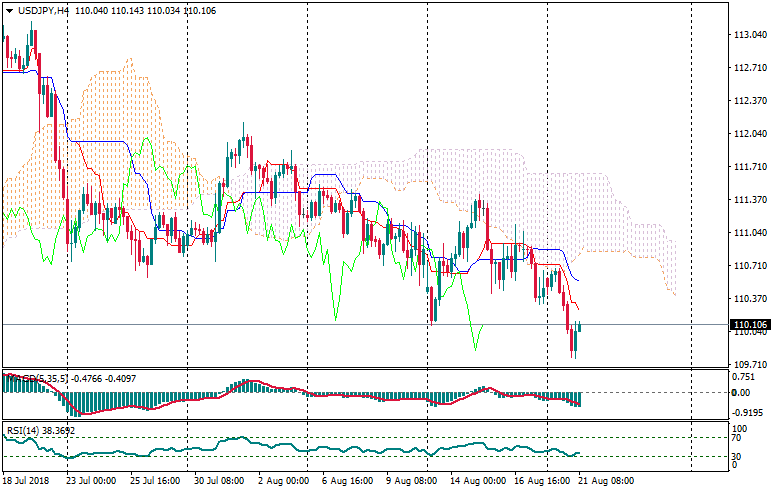Click the 111.040 level on price axis
Viewport: 771px width, 492px height.
[x=749, y=233]
